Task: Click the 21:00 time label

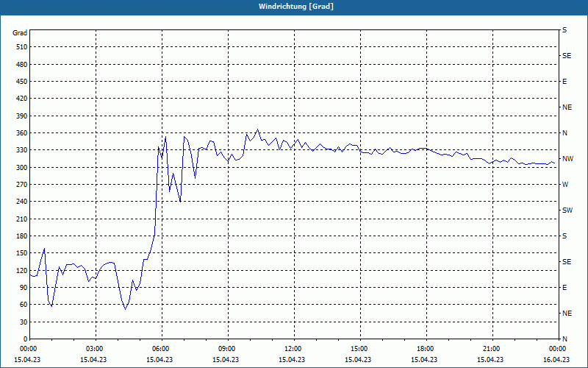Action: click(x=491, y=349)
